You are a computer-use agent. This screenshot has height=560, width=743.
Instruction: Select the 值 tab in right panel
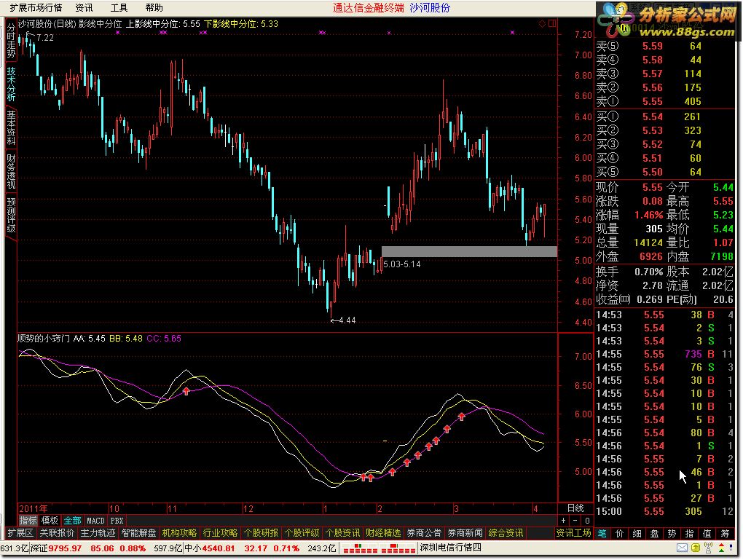[707, 534]
